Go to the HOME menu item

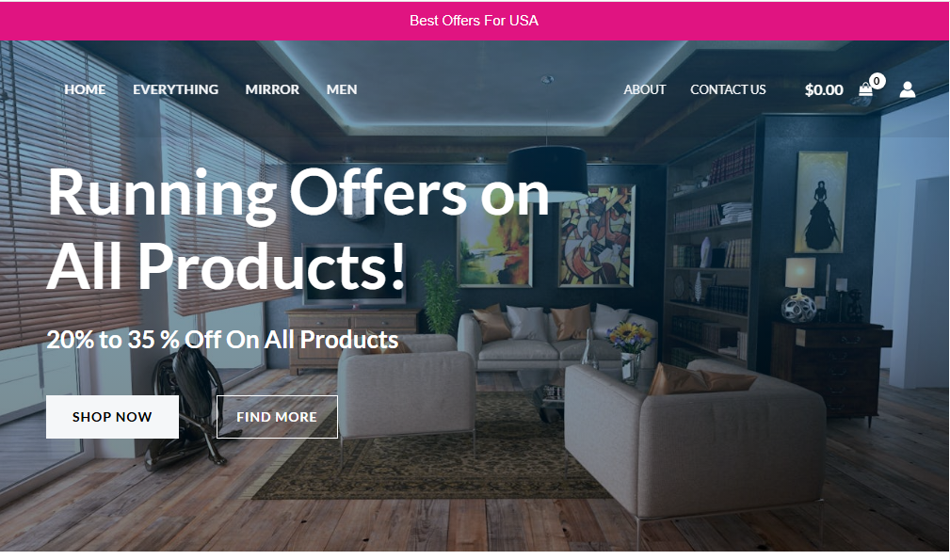point(85,89)
